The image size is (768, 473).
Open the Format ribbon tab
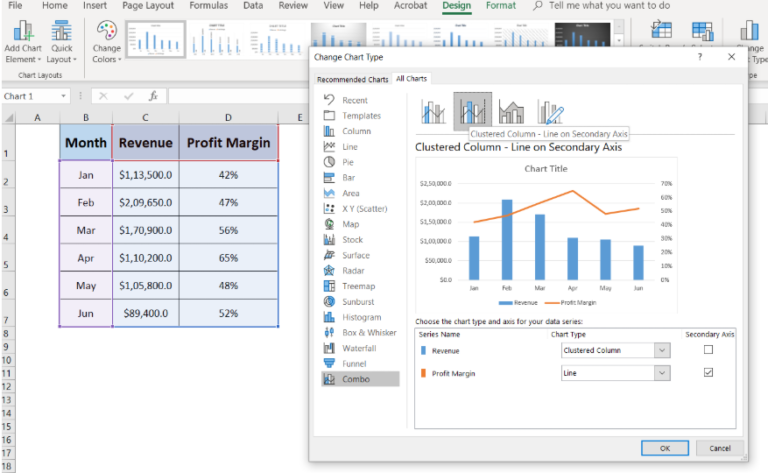(501, 6)
